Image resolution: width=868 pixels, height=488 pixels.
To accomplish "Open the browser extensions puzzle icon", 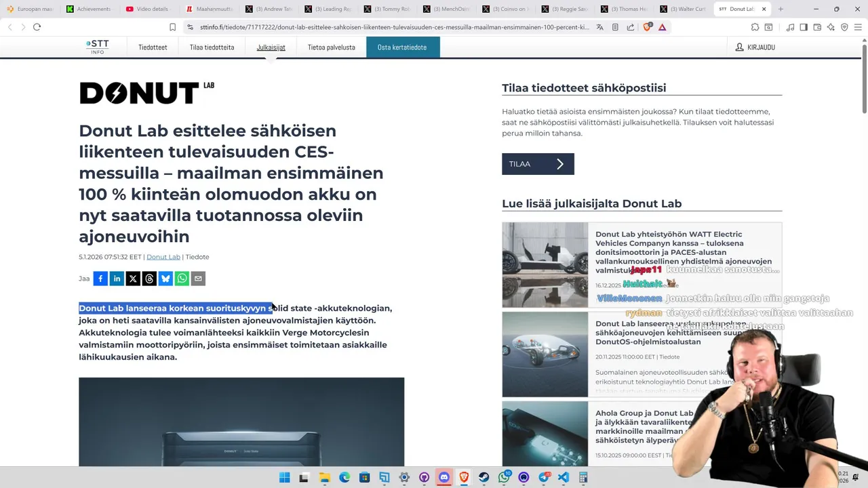I will (x=755, y=27).
